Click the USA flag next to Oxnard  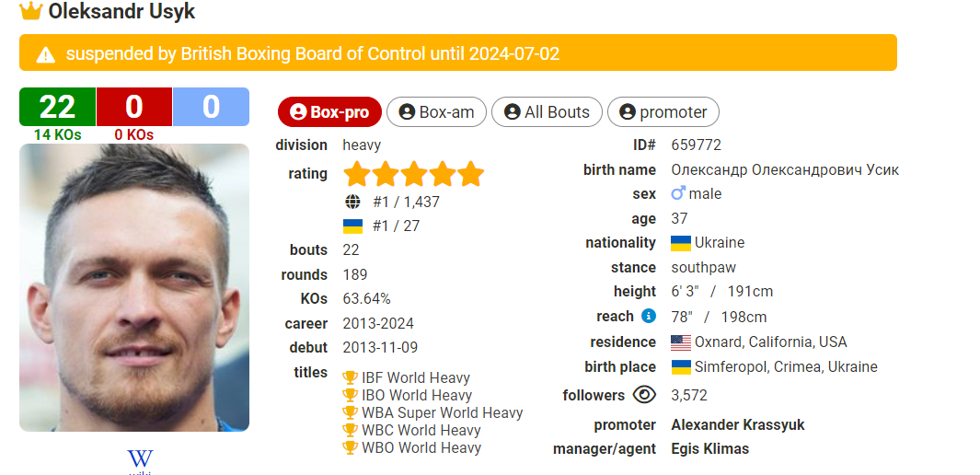(681, 342)
